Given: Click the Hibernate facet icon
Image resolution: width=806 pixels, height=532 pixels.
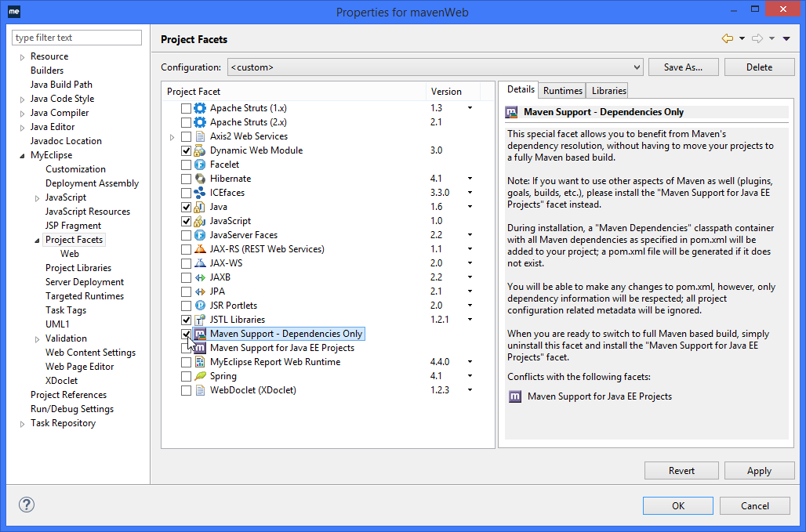Looking at the screenshot, I should (199, 179).
